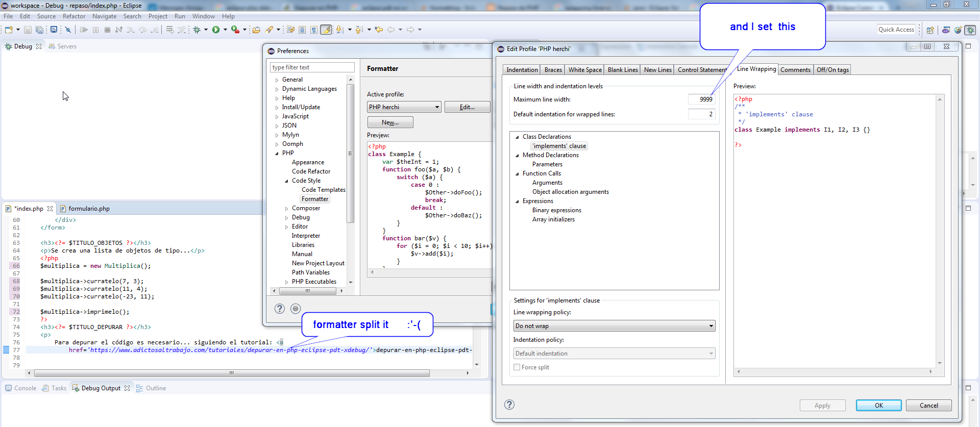
Task: Open the Refactor menu
Action: pyautogui.click(x=74, y=16)
